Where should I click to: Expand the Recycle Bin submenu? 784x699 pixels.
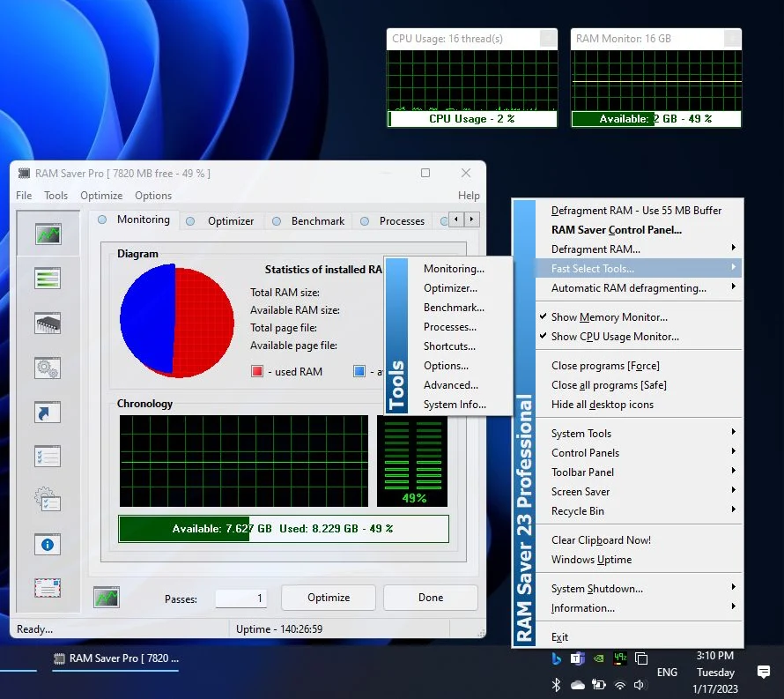point(639,511)
